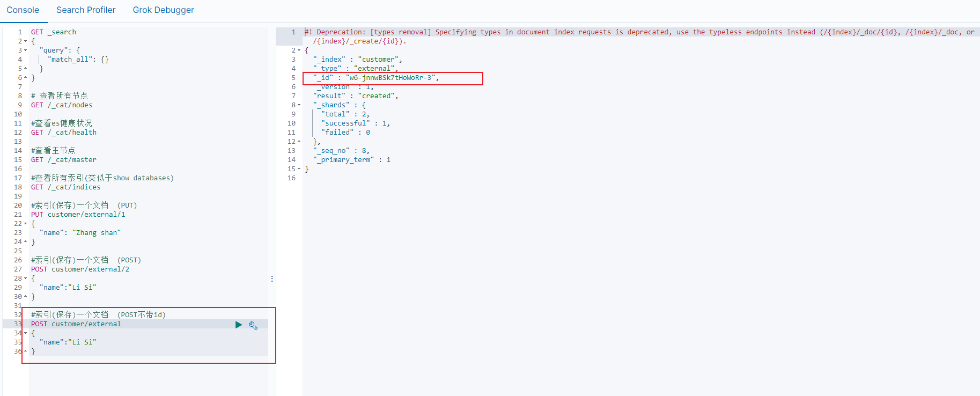Click the show databases comment line
980x396 pixels.
pos(102,178)
